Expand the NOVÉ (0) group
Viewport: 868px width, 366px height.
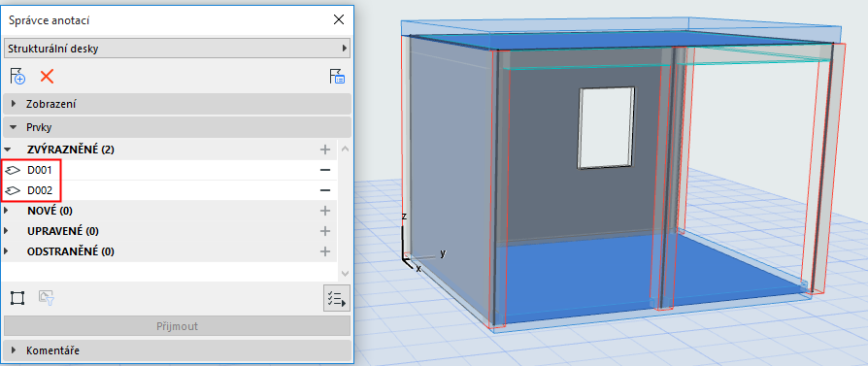7,211
